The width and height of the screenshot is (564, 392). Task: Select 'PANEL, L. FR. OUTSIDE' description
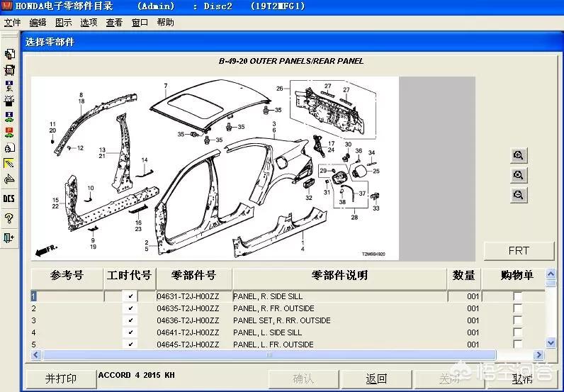point(273,345)
